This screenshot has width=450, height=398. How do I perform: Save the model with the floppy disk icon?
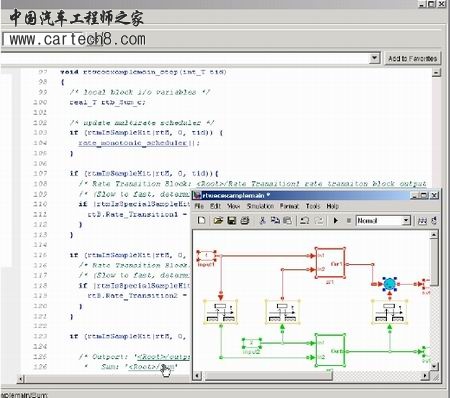(232, 220)
